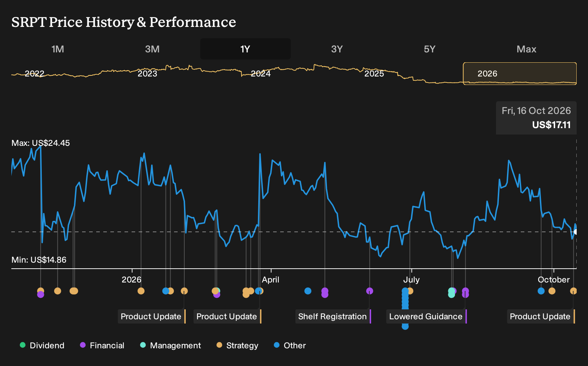Toggle the Other legend filter

click(x=290, y=345)
